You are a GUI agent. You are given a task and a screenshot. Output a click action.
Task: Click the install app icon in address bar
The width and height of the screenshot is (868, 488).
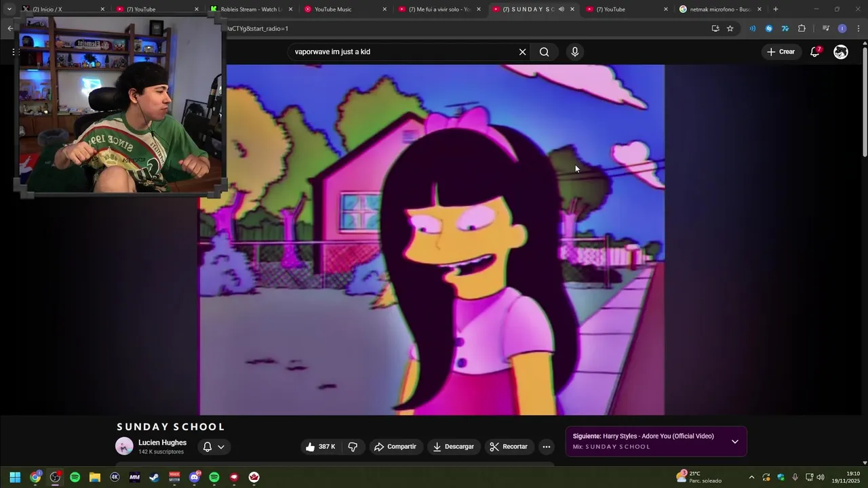[x=715, y=28]
